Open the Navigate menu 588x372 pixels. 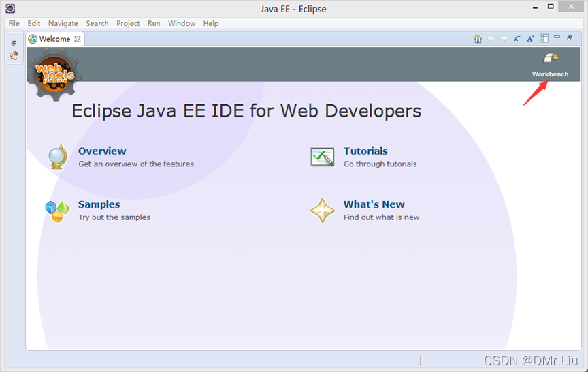point(63,23)
